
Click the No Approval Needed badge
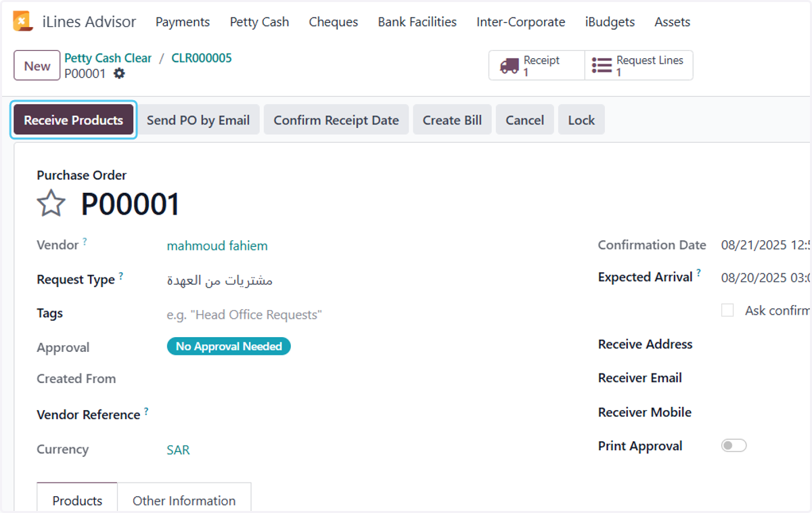[x=229, y=347]
